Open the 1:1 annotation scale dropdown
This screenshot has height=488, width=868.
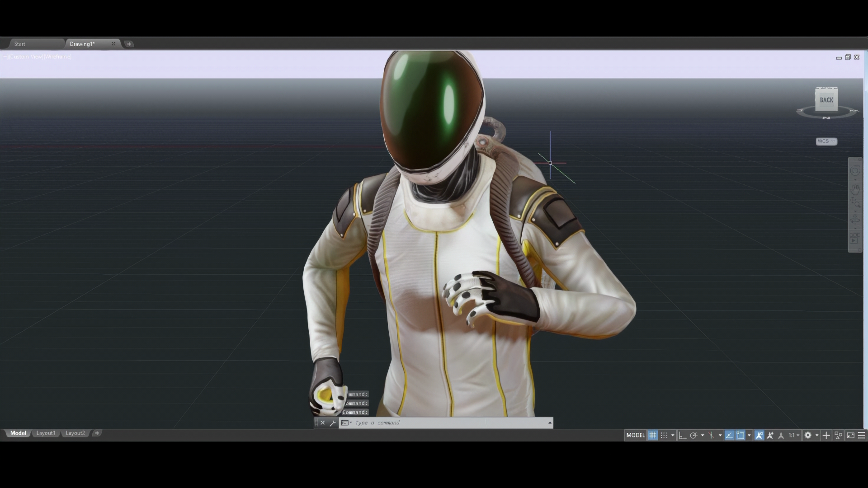point(794,435)
